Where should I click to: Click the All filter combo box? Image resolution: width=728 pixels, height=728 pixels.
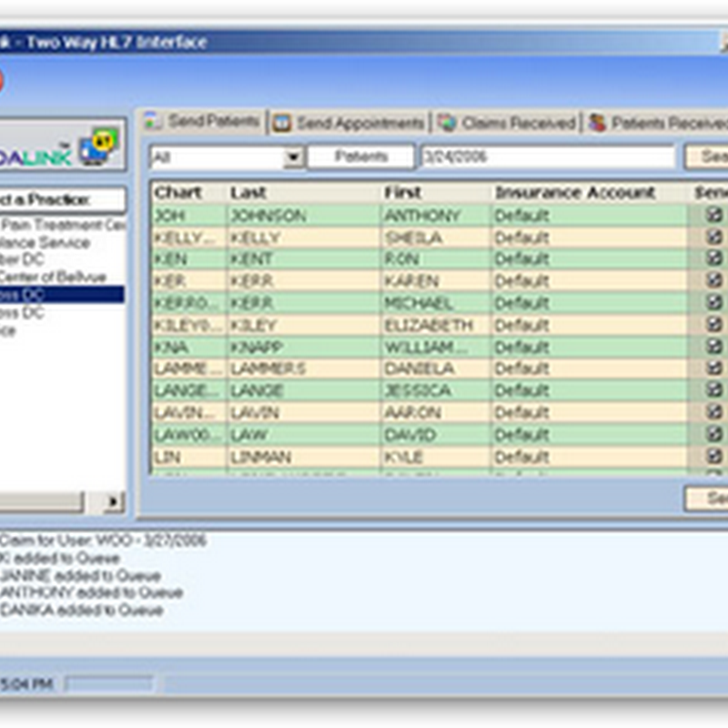(x=227, y=157)
